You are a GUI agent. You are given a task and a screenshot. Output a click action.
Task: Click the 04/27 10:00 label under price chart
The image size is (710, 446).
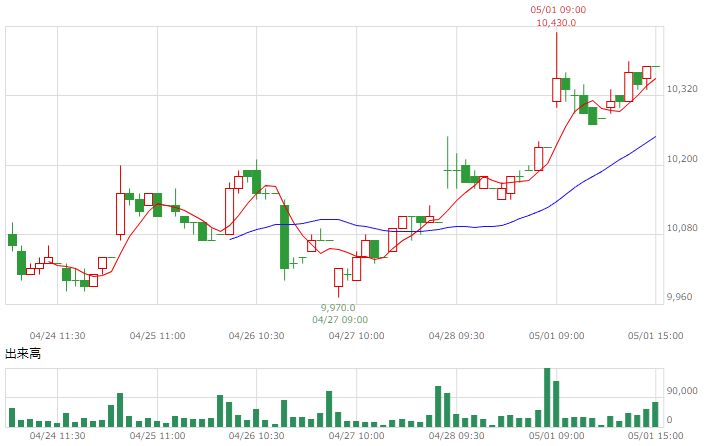tap(356, 336)
